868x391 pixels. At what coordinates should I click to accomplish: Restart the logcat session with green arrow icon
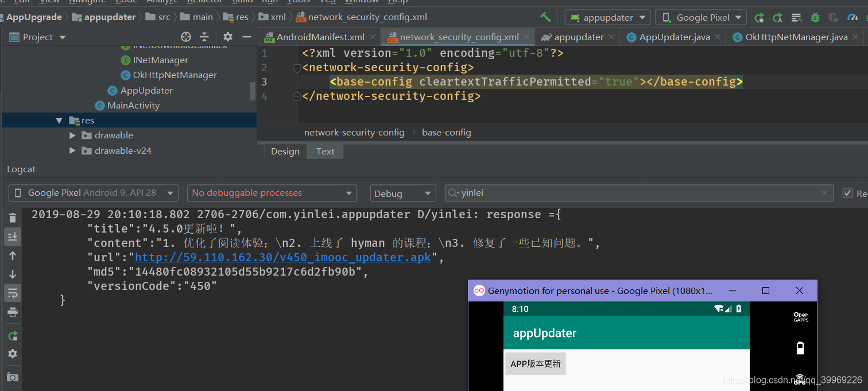click(x=13, y=335)
